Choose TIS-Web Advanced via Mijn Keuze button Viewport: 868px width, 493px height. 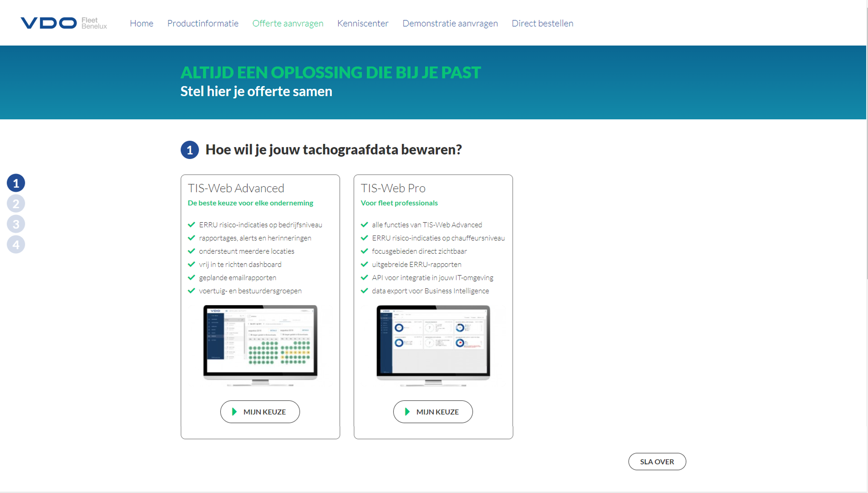tap(260, 412)
